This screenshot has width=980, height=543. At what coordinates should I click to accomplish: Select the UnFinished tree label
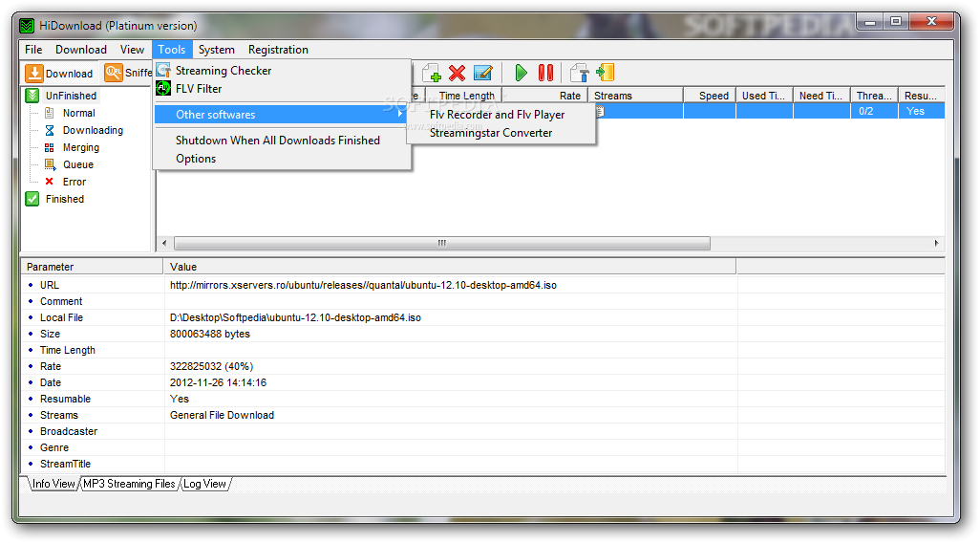71,96
